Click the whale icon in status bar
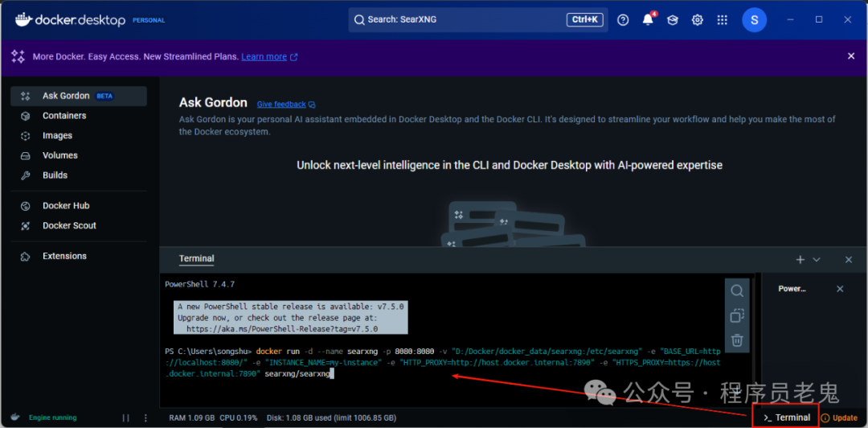 point(15,418)
